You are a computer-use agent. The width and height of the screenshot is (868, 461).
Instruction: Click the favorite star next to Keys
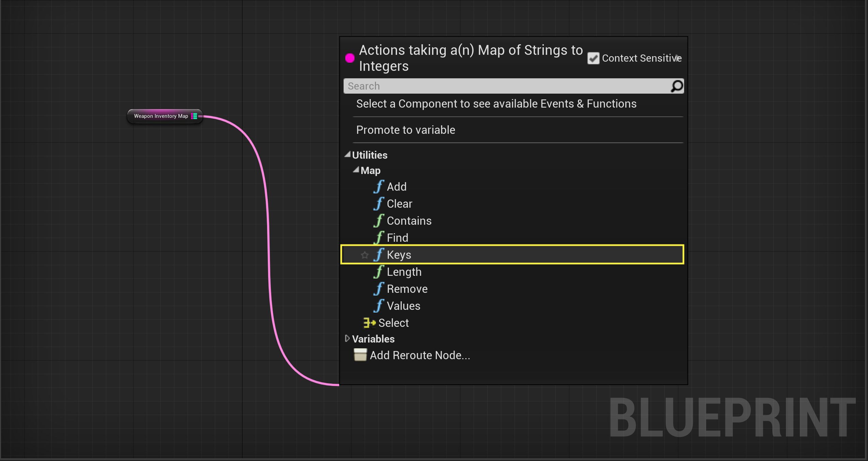point(364,255)
